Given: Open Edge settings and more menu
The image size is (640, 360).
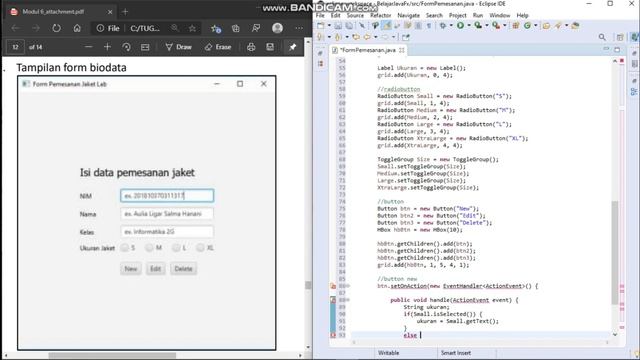Looking at the screenshot, I should pos(299,28).
